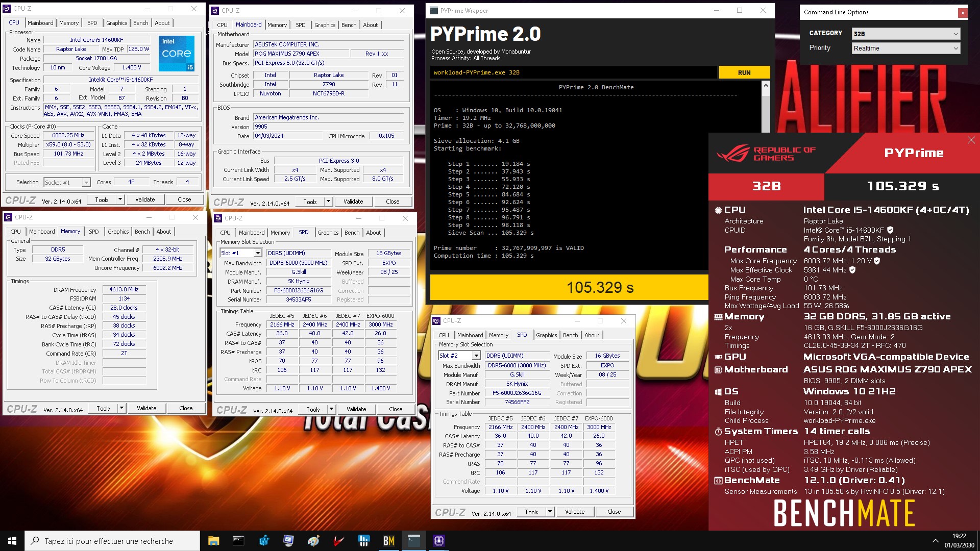Close the Command Line Options panel
980x551 pixels.
click(x=963, y=13)
